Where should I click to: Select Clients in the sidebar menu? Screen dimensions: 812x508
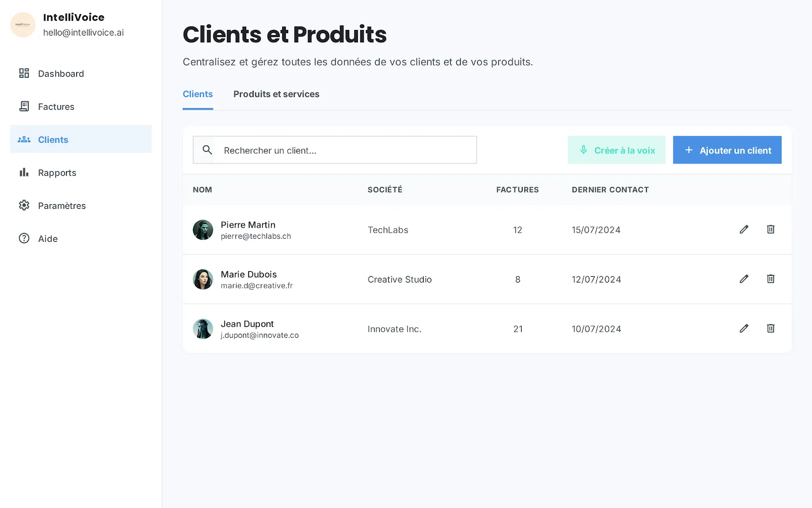(x=81, y=139)
